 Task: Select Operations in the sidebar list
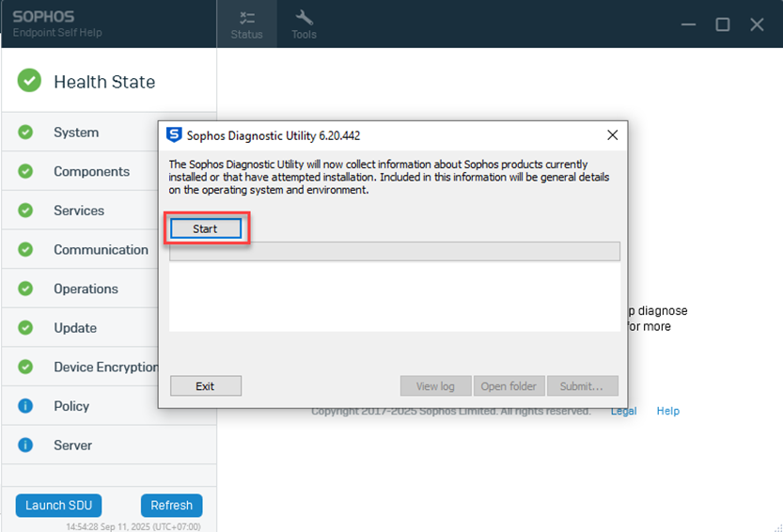86,289
